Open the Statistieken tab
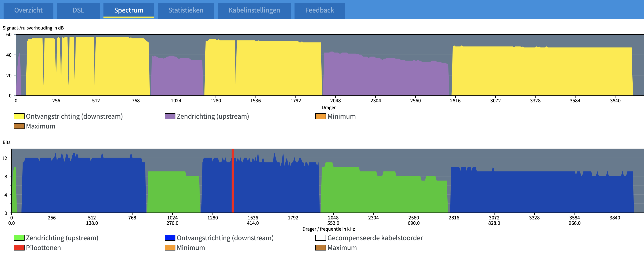 point(186,10)
